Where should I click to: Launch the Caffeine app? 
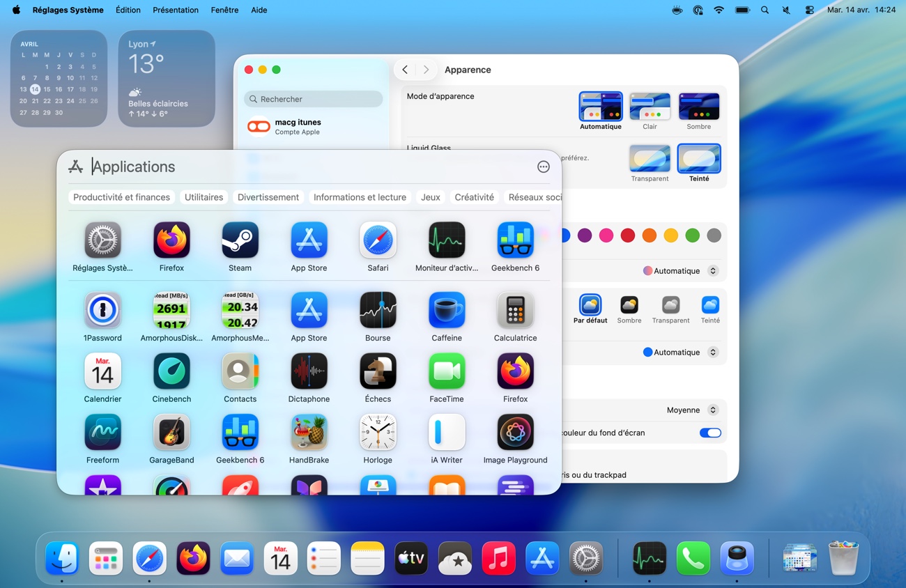click(x=446, y=311)
